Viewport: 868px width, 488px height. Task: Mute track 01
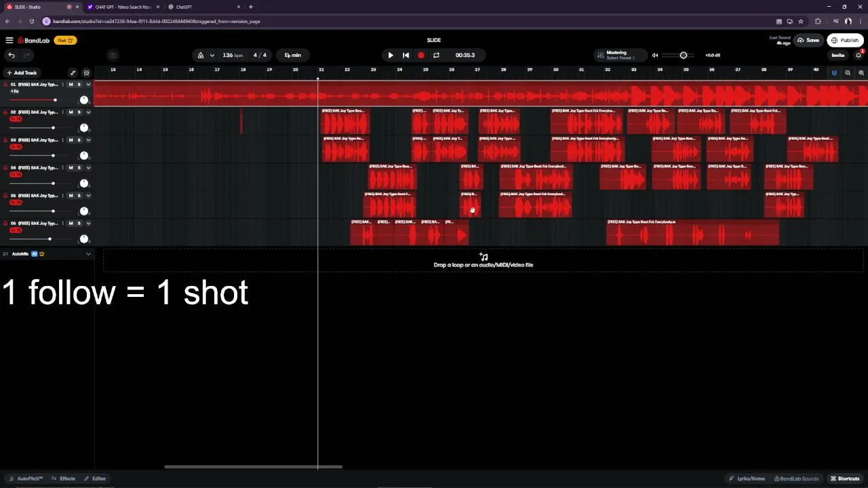tap(71, 85)
